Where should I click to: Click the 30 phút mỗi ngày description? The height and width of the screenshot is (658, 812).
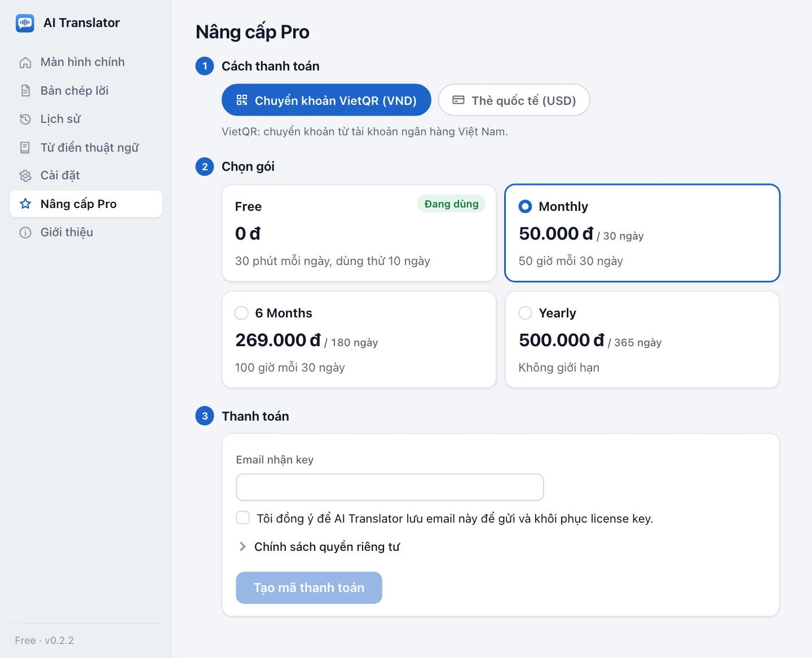point(333,261)
